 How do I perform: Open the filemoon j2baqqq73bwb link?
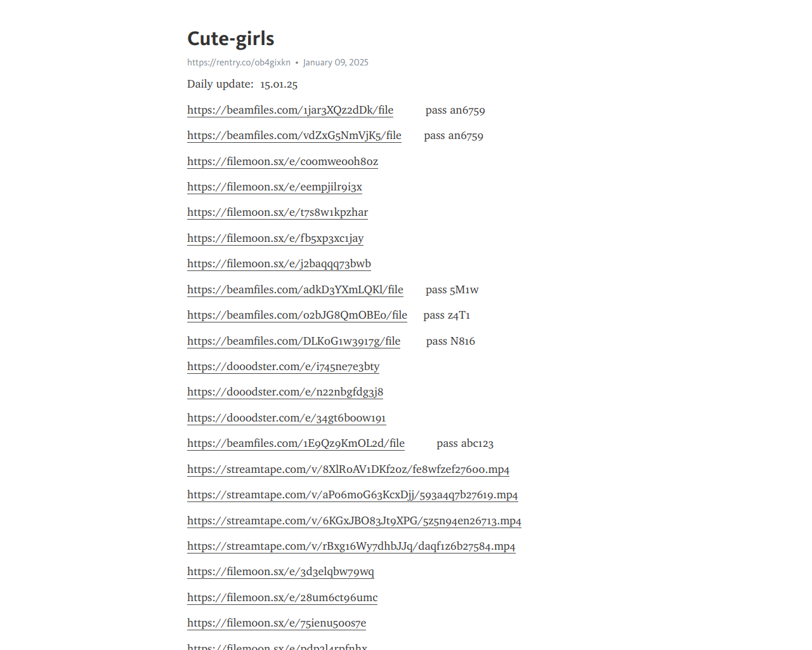(x=279, y=264)
